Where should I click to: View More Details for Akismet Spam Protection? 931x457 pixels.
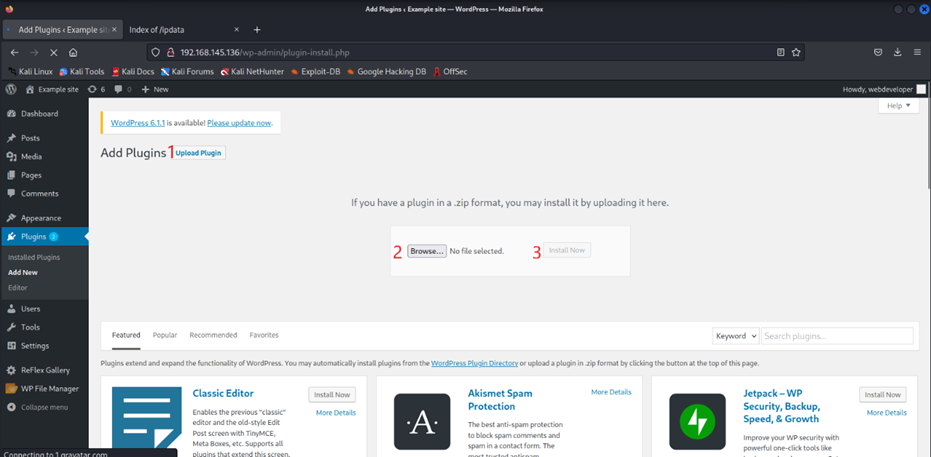click(x=611, y=392)
